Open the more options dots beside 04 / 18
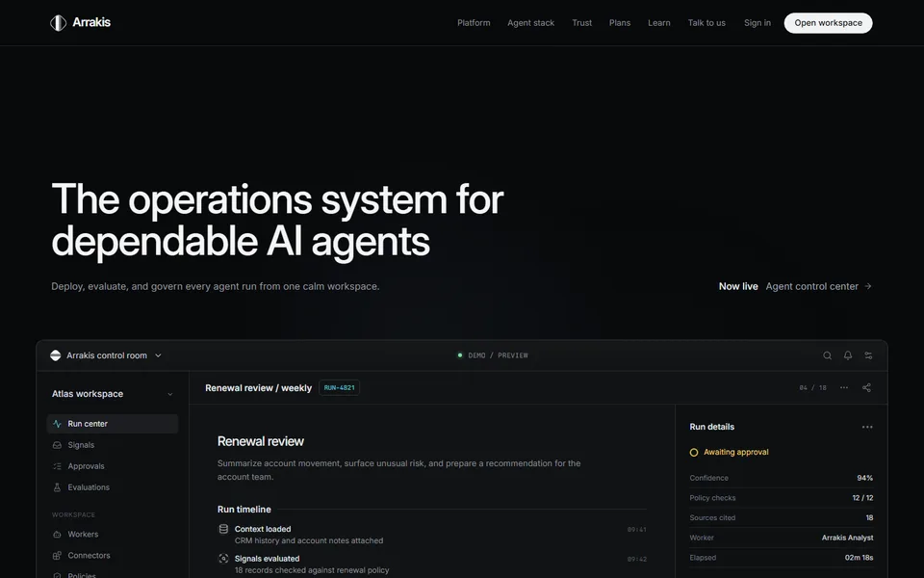 click(844, 387)
